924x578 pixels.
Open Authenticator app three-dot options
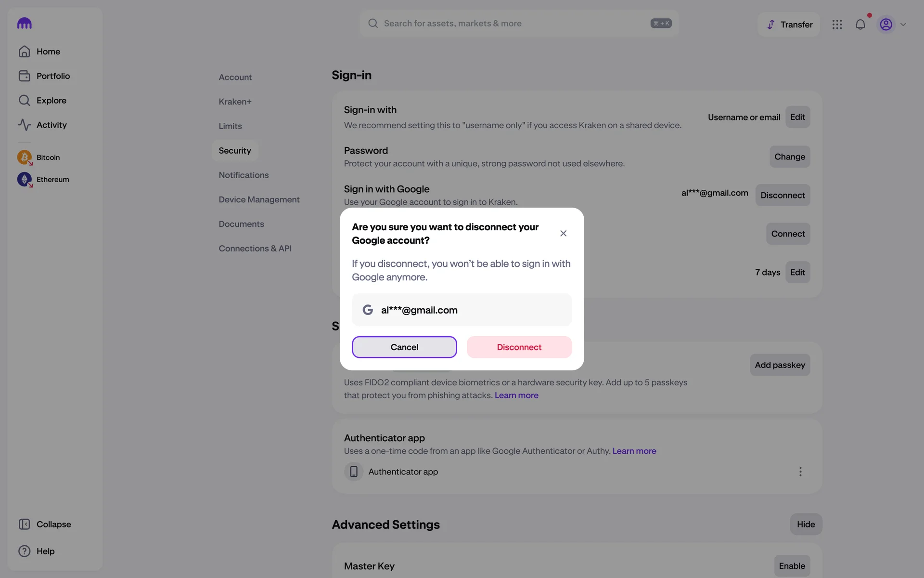coord(800,472)
